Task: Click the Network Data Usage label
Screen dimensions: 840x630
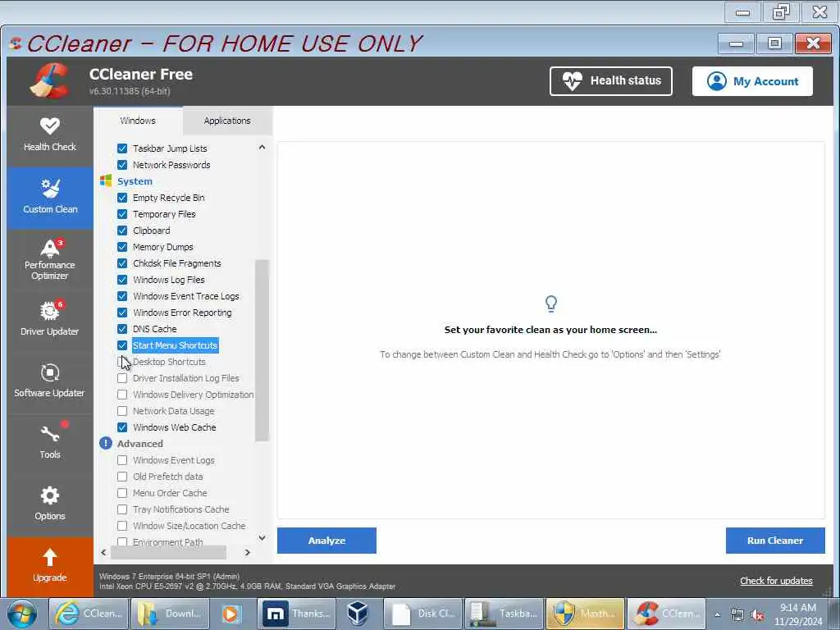Action: (174, 411)
